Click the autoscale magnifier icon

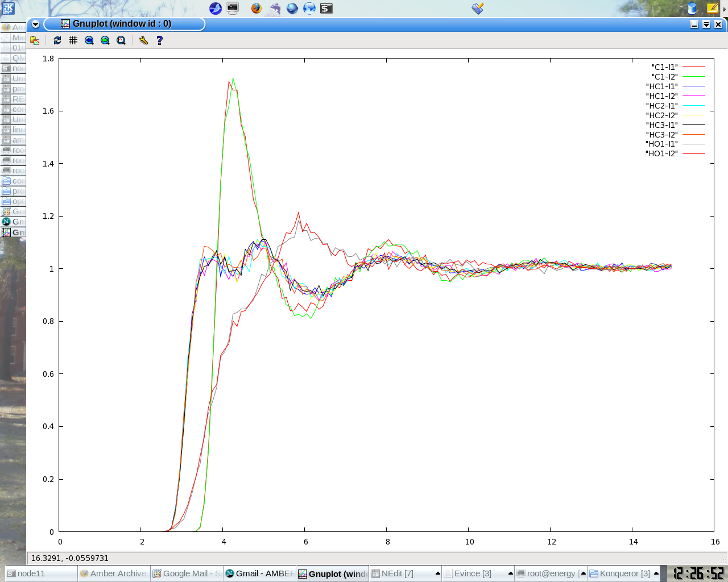click(x=121, y=40)
